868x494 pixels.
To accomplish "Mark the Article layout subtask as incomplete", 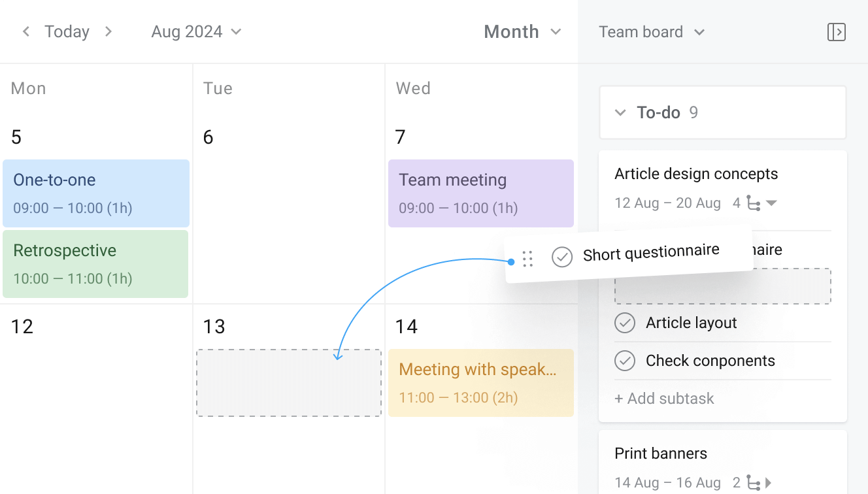I will point(625,323).
